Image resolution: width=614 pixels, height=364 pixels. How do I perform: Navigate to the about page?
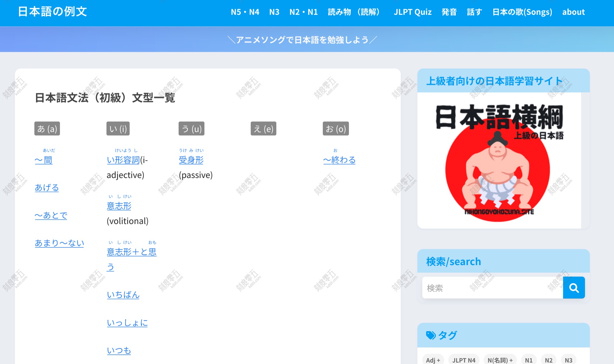573,12
